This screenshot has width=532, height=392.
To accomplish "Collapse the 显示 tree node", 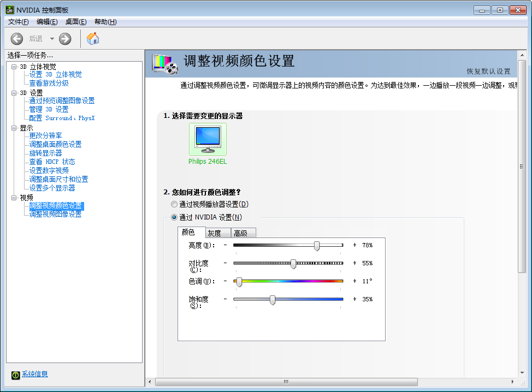I will (x=14, y=128).
